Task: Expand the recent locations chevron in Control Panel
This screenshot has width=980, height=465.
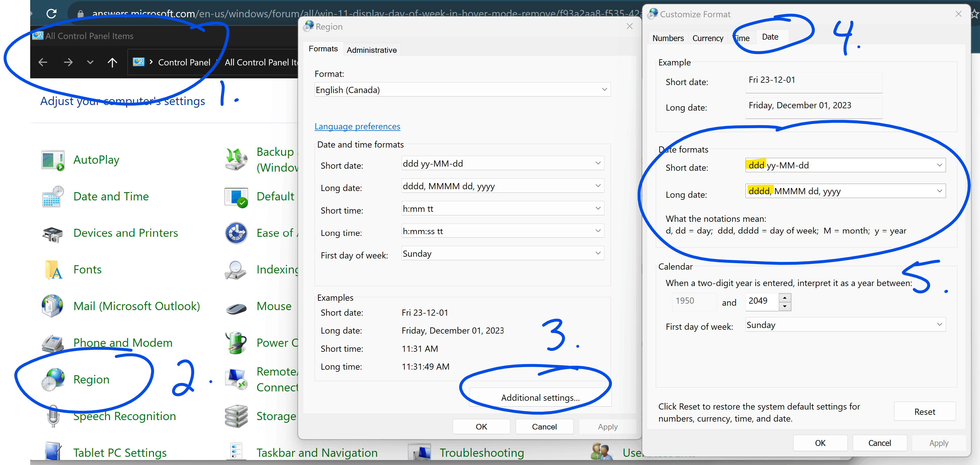Action: coord(90,62)
